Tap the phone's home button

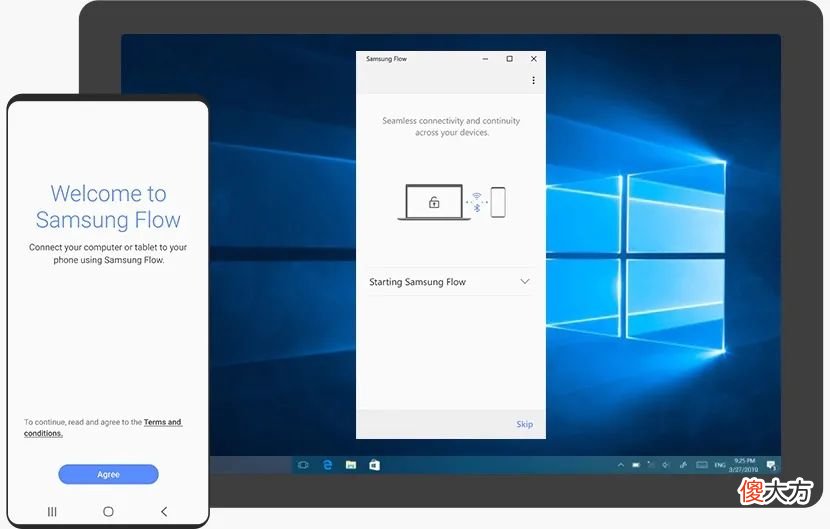click(109, 512)
